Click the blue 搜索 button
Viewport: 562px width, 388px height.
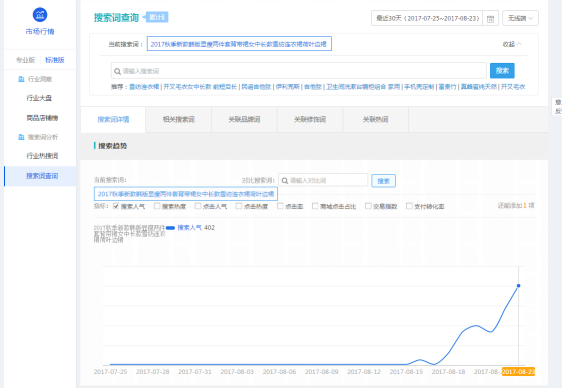[502, 71]
